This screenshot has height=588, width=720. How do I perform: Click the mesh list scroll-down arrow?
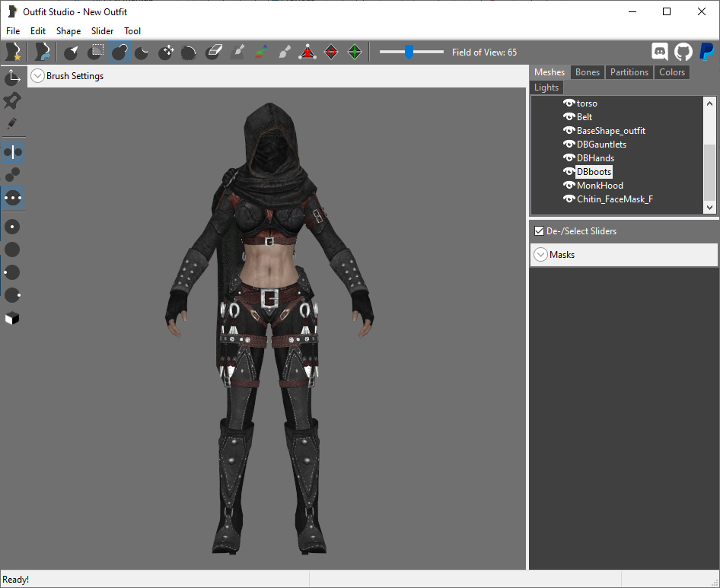[709, 208]
